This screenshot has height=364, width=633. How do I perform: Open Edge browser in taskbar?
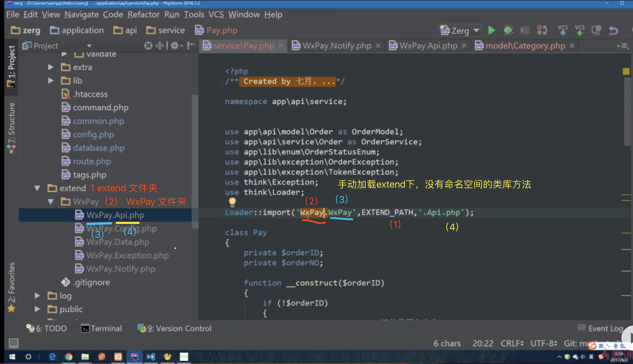pos(52,357)
